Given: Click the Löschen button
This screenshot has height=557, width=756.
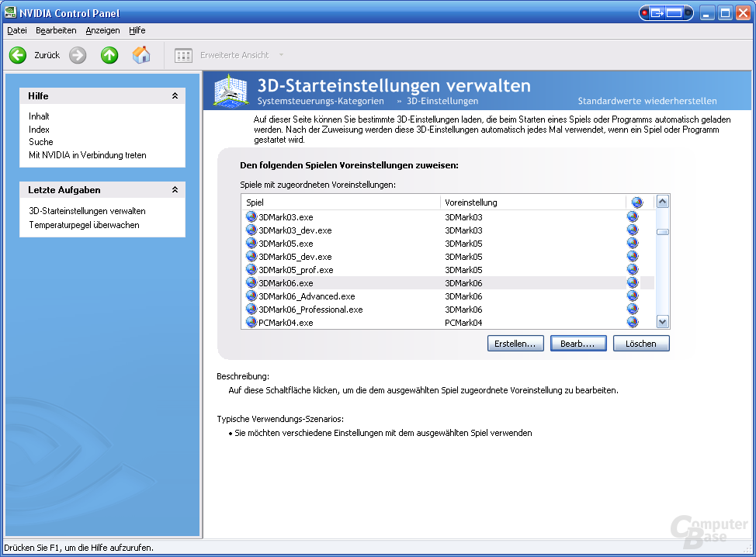Looking at the screenshot, I should [641, 344].
